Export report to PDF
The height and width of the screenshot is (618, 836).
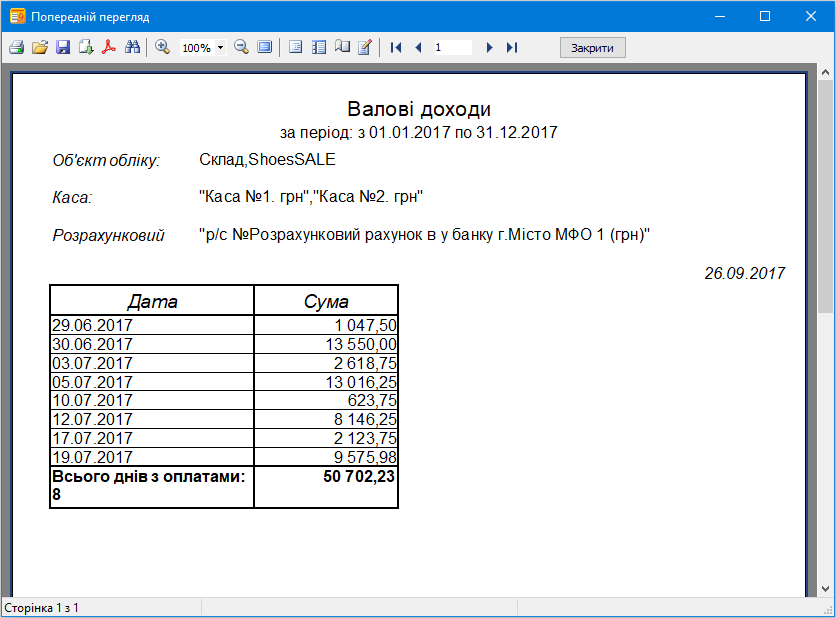click(109, 47)
